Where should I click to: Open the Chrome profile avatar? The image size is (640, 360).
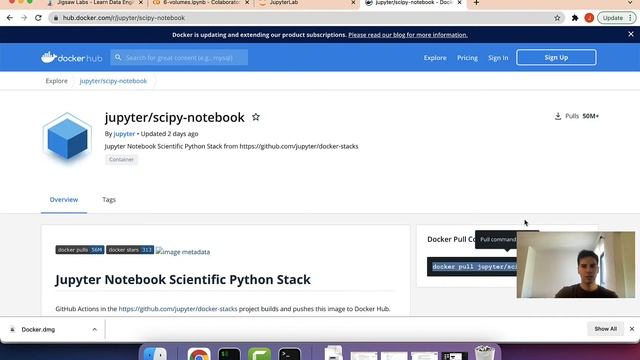(589, 18)
